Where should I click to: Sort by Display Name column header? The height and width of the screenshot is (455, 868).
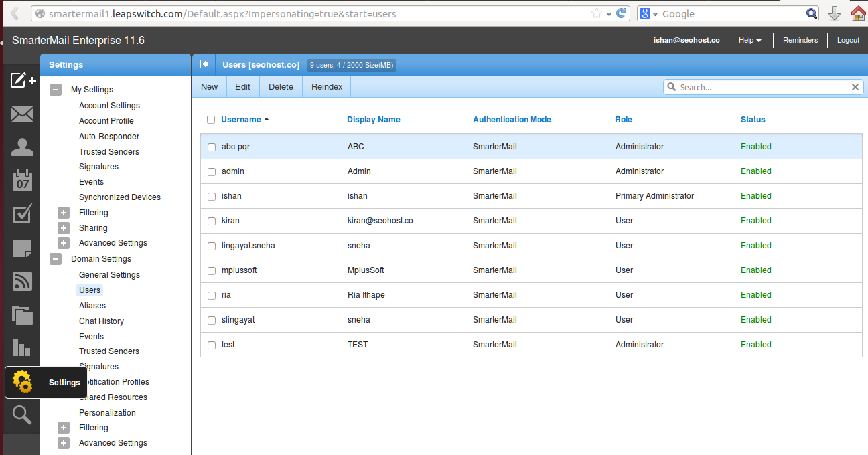[x=374, y=120]
